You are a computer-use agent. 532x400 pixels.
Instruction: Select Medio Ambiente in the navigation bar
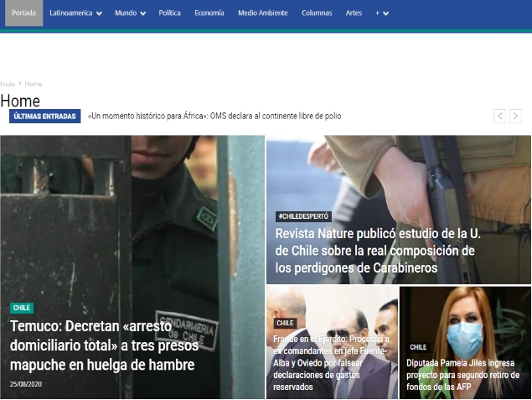tap(262, 13)
